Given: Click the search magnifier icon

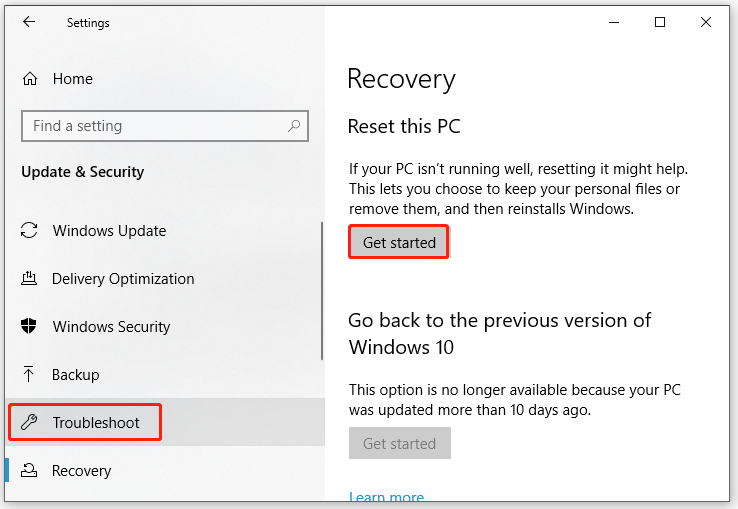Looking at the screenshot, I should [x=294, y=126].
